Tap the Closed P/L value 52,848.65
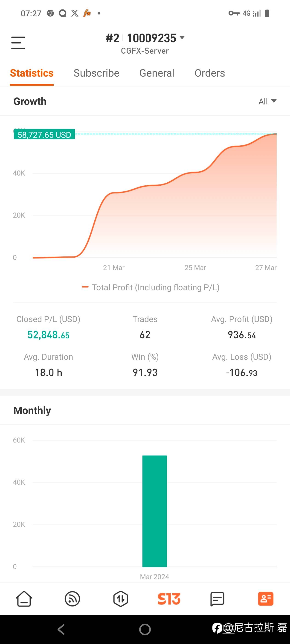Screen dimensions: 290x644 coord(48,335)
